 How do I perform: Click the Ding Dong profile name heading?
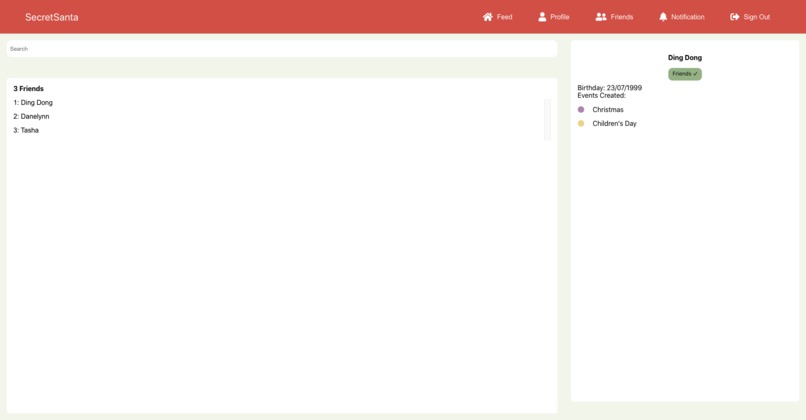click(x=685, y=58)
